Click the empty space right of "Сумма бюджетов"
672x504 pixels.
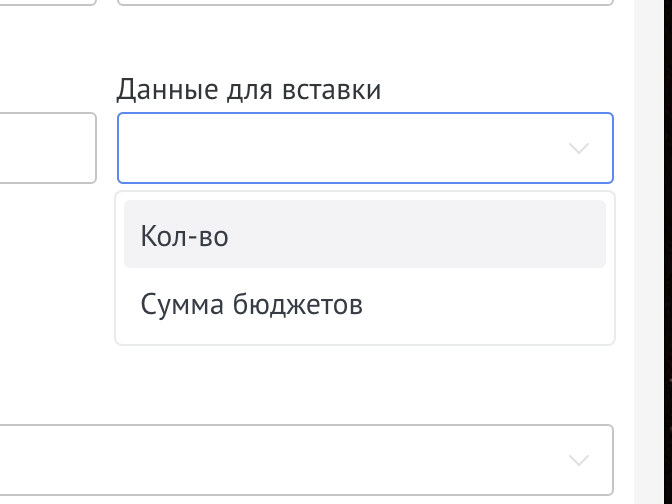[490, 303]
